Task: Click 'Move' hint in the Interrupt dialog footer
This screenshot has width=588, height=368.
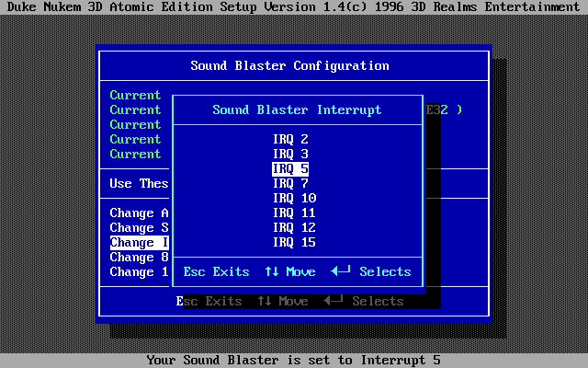Action: [300, 272]
